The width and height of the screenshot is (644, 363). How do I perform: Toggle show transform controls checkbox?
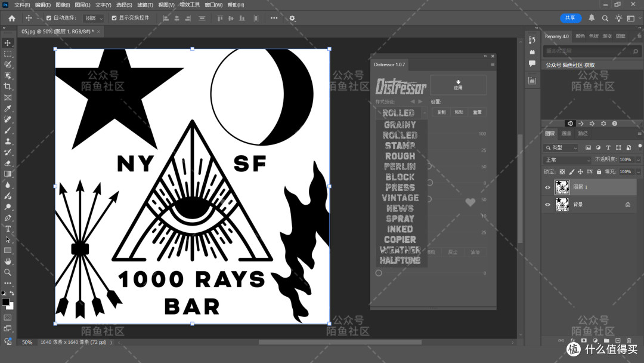[114, 18]
